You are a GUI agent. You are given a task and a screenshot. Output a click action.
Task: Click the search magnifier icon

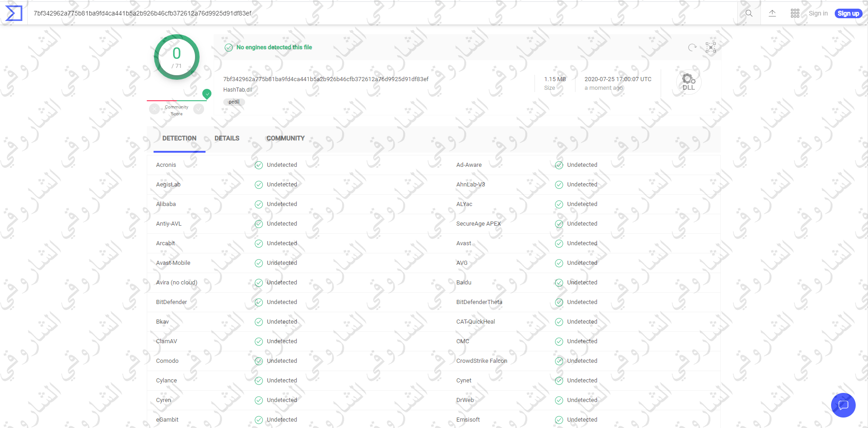(749, 13)
